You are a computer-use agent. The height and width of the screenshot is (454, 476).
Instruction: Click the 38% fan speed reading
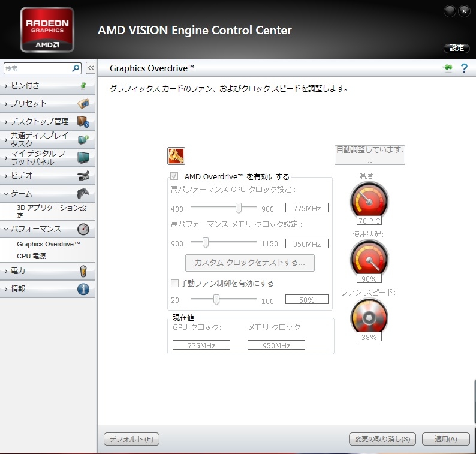(369, 337)
